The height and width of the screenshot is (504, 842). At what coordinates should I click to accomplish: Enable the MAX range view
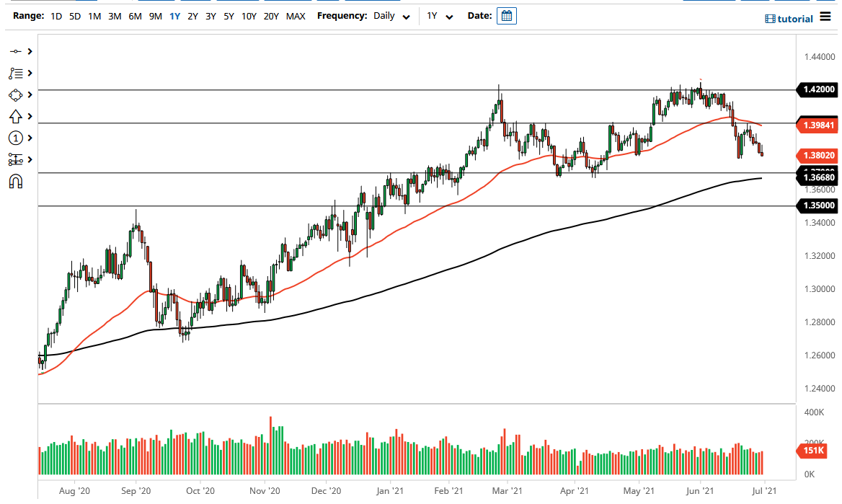(296, 15)
